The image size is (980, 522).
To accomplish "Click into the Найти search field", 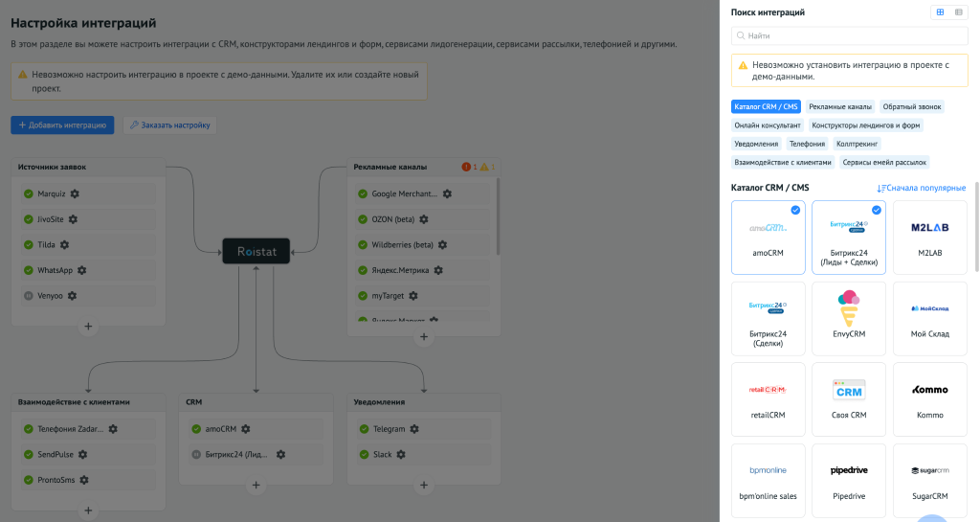I will point(850,35).
